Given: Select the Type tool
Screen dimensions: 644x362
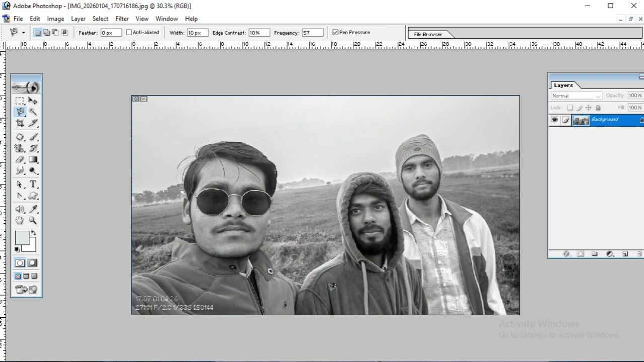Looking at the screenshot, I should 33,185.
